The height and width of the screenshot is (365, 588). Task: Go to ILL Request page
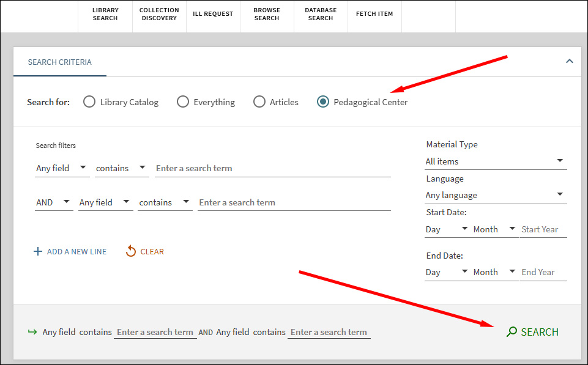[213, 14]
